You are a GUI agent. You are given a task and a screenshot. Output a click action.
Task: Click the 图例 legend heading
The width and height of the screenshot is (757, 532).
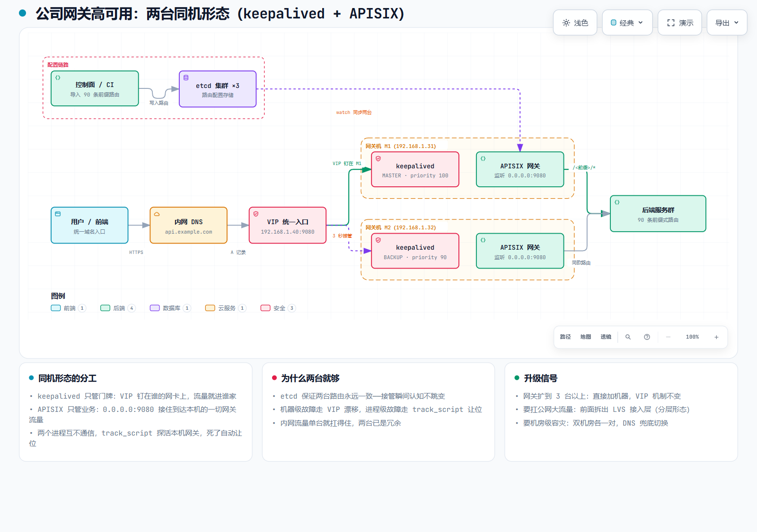58,296
